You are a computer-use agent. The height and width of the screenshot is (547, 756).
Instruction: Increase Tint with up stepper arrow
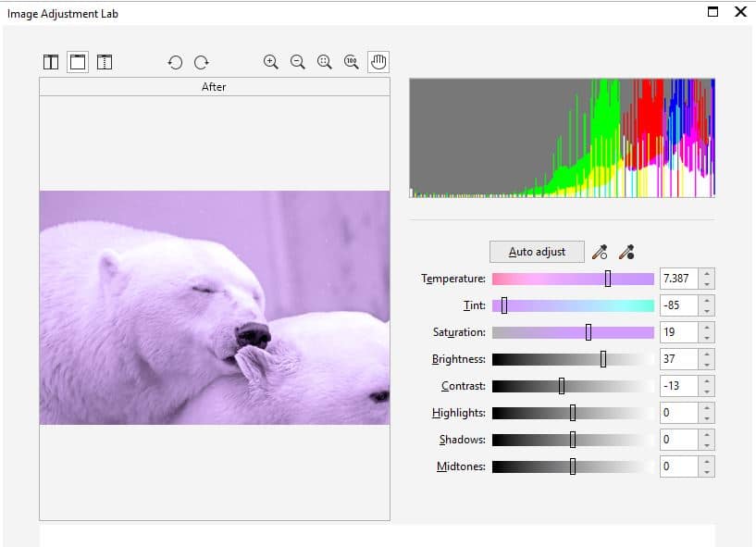coord(707,301)
